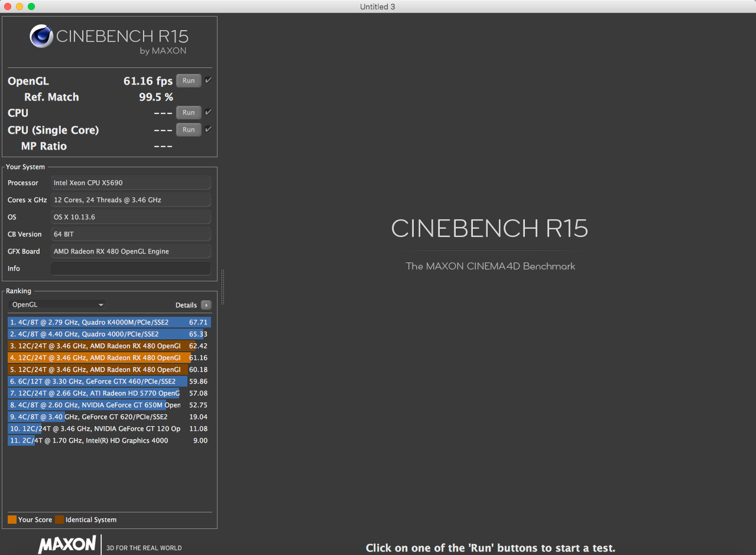The width and height of the screenshot is (756, 555).
Task: Select ranking row 6 GeForce GTX 460
Action: 109,381
